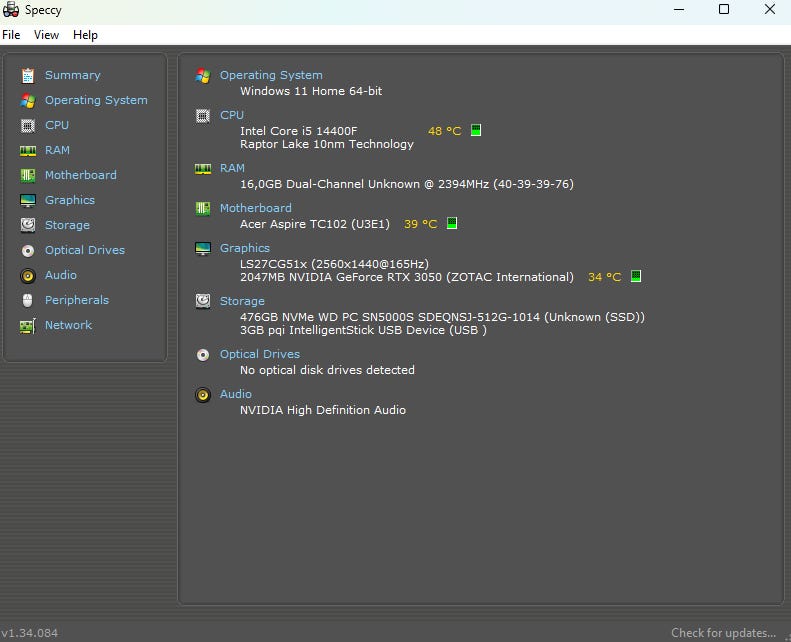
Task: Show RAM details from the sidebar
Action: point(58,150)
